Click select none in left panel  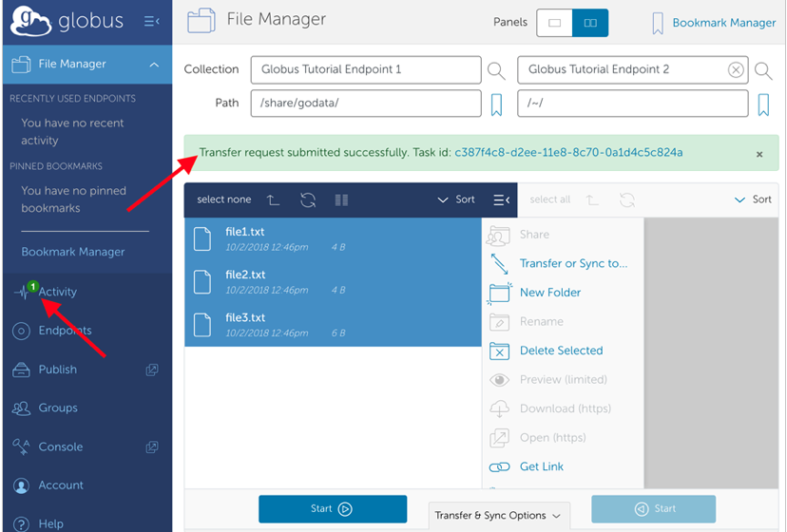[224, 199]
